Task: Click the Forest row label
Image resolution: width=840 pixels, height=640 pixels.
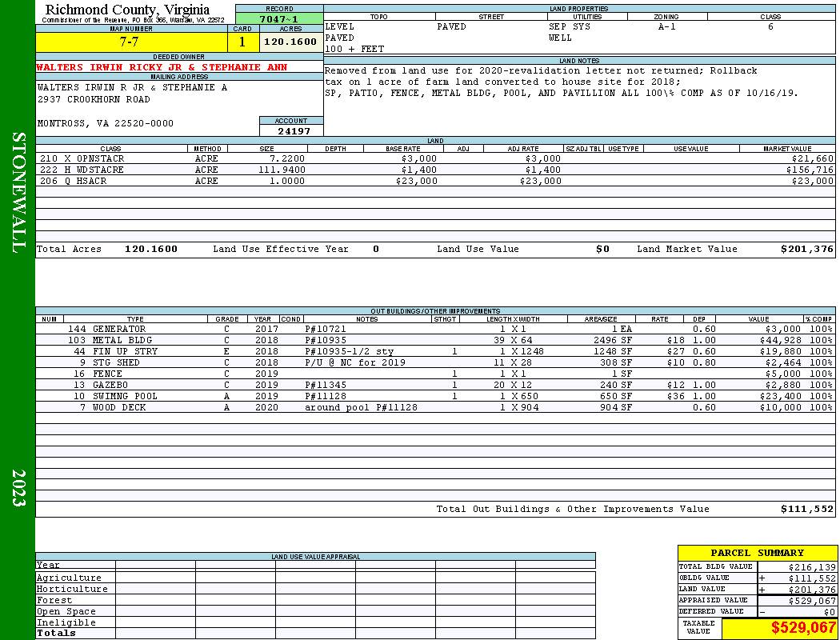Action: (54, 600)
